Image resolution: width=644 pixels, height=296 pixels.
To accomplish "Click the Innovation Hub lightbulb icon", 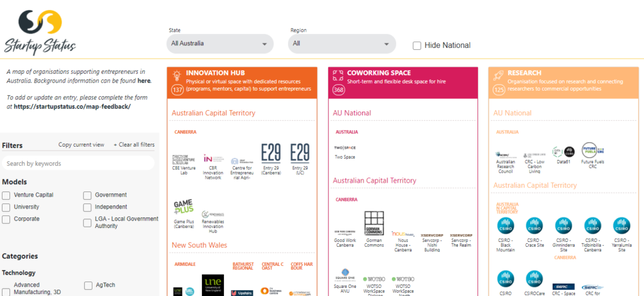I will [x=177, y=75].
